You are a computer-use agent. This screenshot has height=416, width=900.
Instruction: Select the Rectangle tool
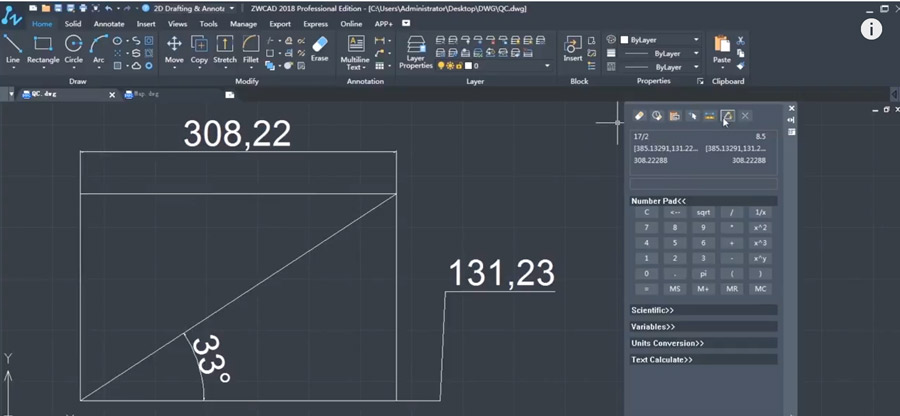(x=43, y=48)
